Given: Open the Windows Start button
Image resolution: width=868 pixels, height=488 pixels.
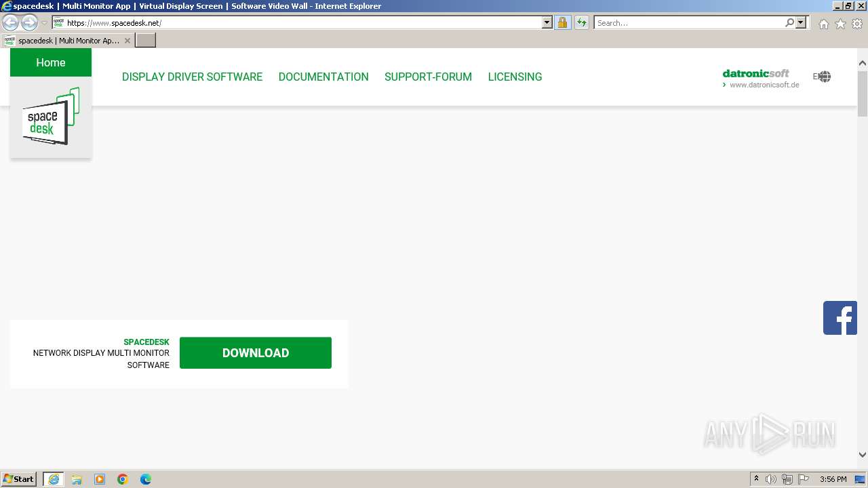Looking at the screenshot, I should [19, 479].
